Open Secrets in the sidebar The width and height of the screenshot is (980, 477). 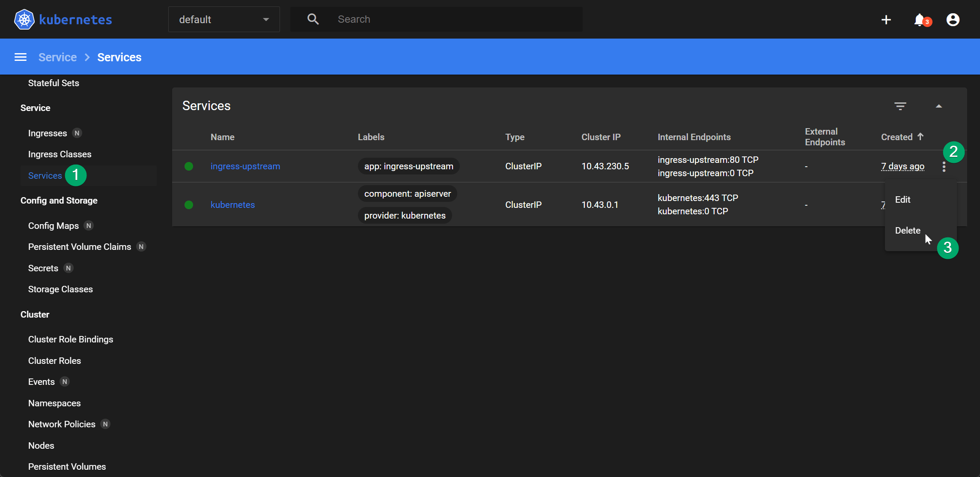point(43,268)
